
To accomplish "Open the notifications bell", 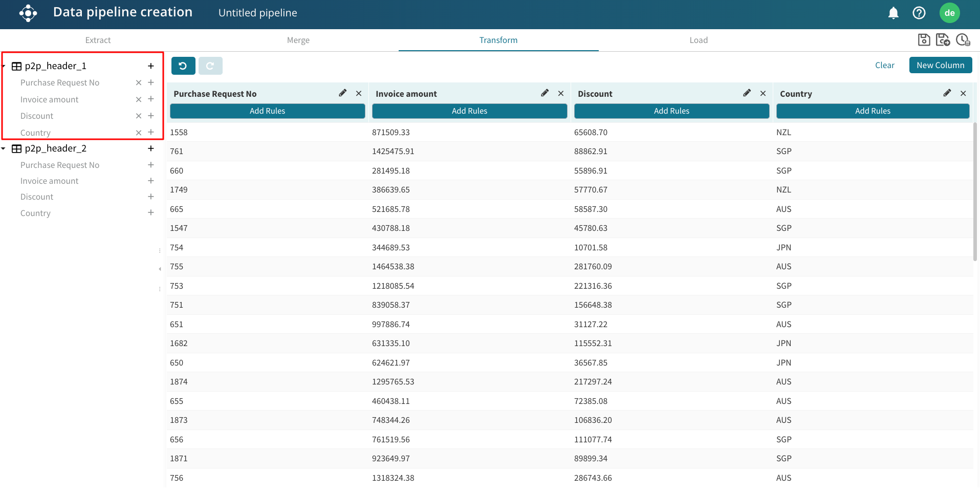I will (893, 13).
